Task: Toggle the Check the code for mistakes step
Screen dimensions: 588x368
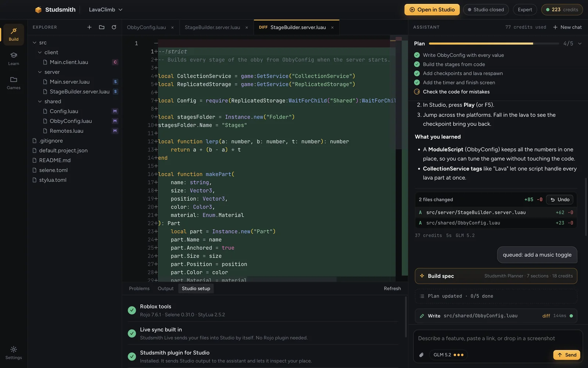Action: pyautogui.click(x=417, y=92)
